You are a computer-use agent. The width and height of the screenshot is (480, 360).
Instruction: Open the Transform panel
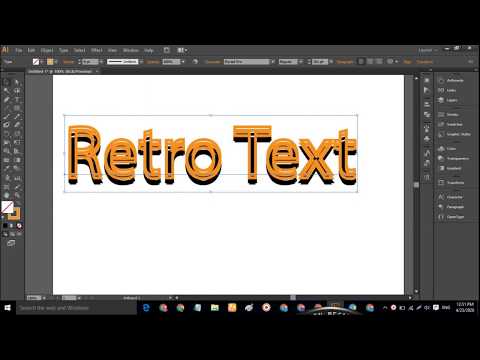[x=452, y=183]
